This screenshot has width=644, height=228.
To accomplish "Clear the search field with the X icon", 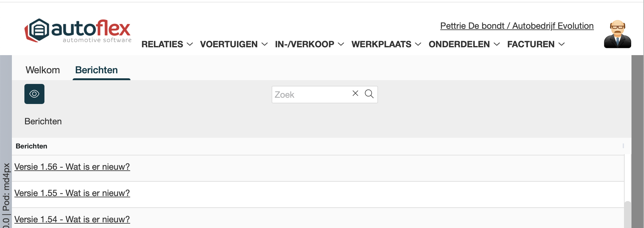I will point(355,93).
